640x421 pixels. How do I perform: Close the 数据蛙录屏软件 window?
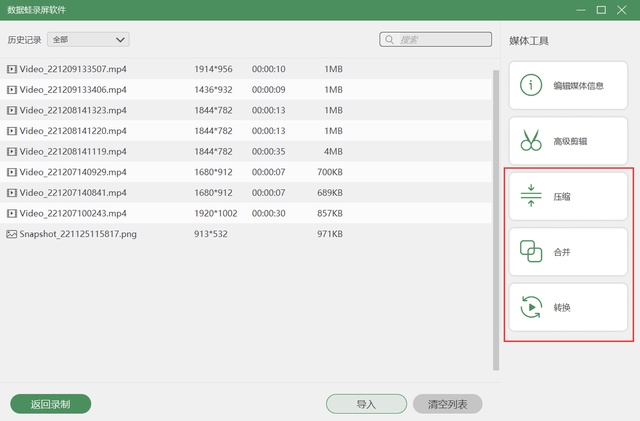point(622,10)
